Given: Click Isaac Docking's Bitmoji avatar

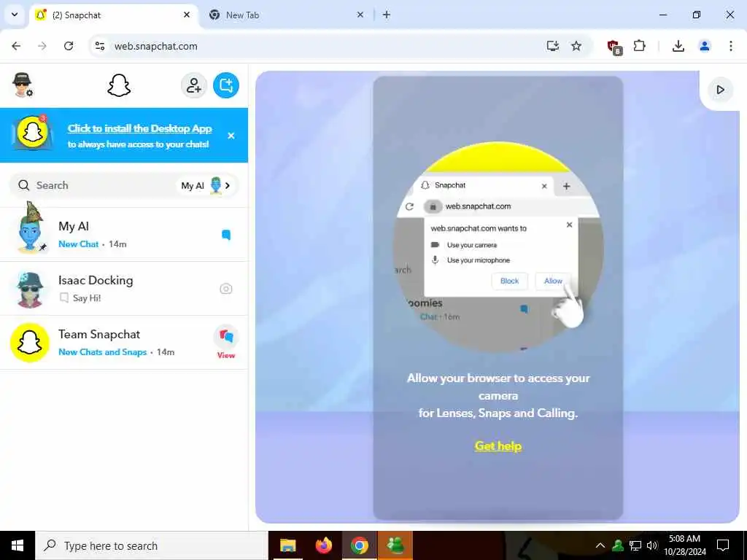Looking at the screenshot, I should click(29, 289).
